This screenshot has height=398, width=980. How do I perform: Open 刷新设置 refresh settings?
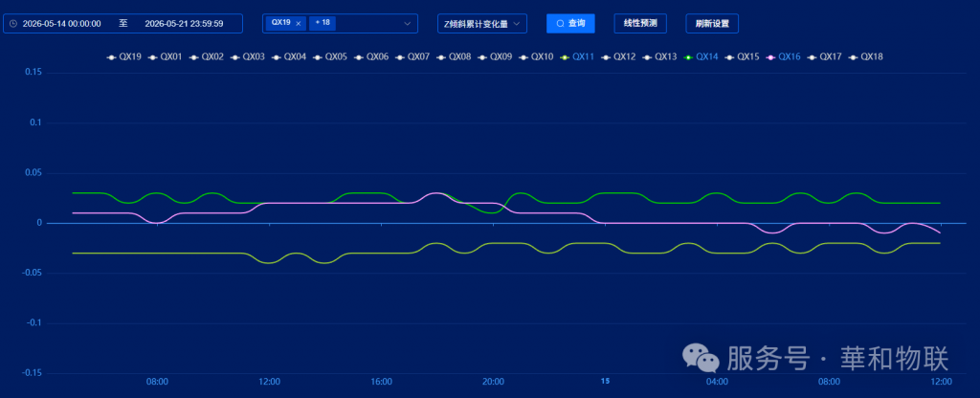pos(712,23)
